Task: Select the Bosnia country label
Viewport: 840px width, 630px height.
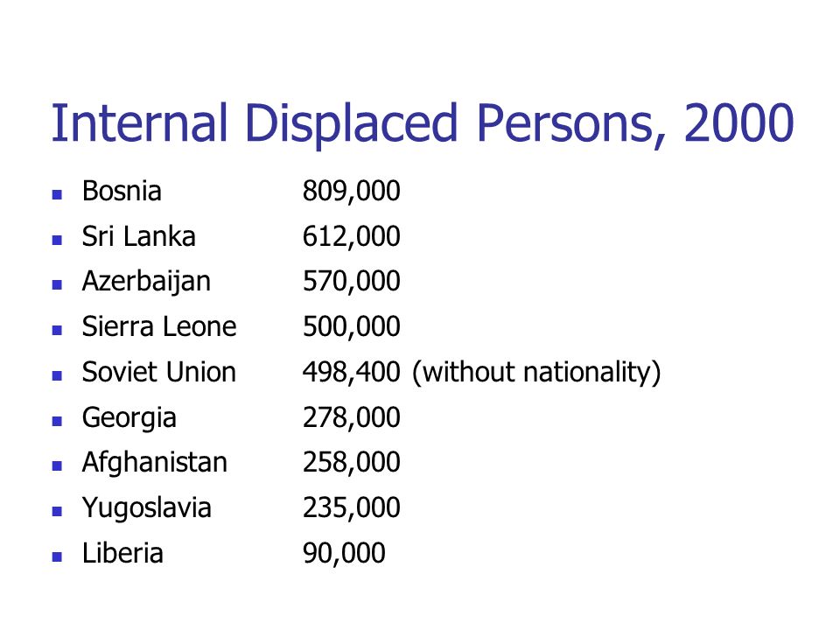Action: coord(122,191)
